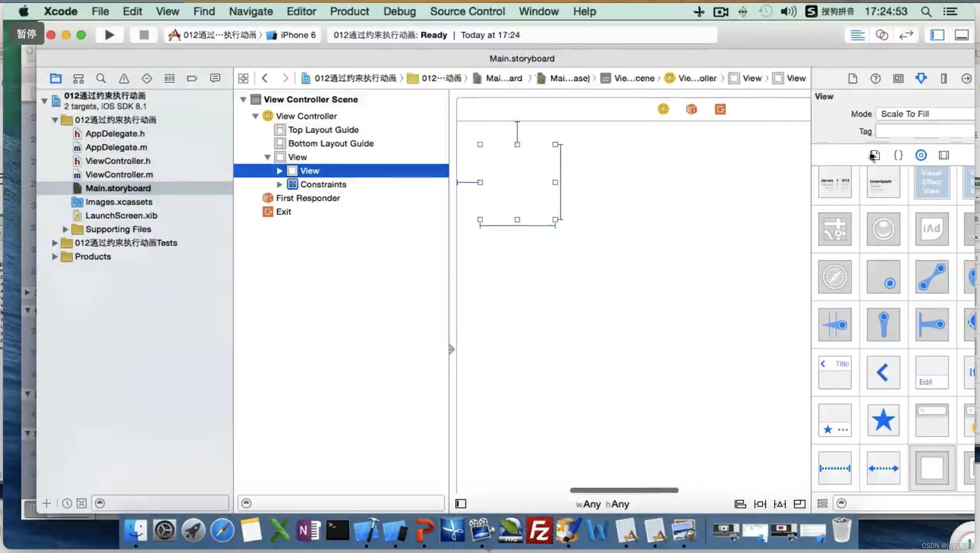Select ViewController.m in navigator
The image size is (980, 553).
[x=119, y=174]
